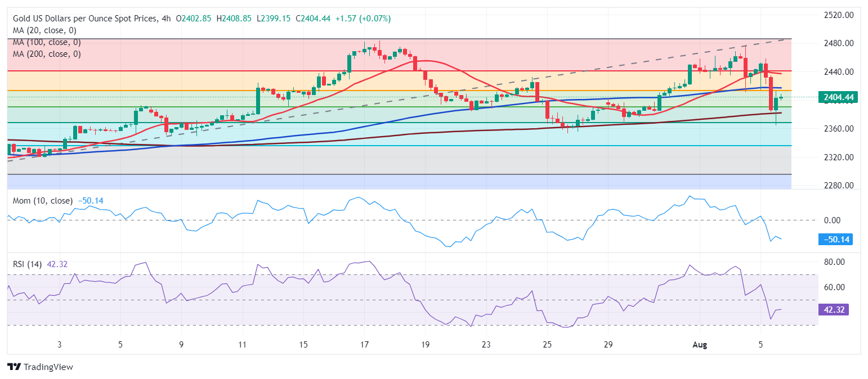
Task: Click date 3 on the time axis
Action: click(x=59, y=344)
